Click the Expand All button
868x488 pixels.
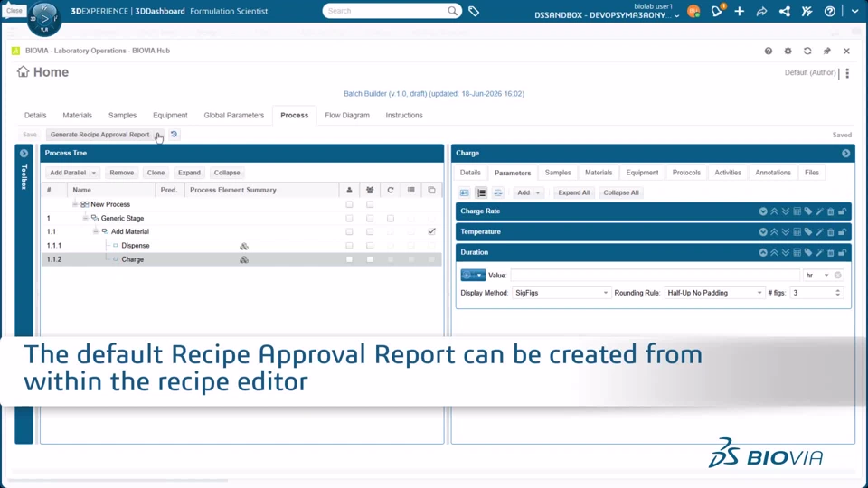[x=574, y=193]
